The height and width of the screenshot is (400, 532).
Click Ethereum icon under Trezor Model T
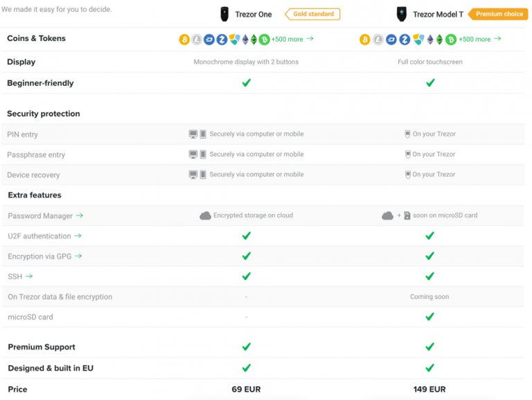430,40
